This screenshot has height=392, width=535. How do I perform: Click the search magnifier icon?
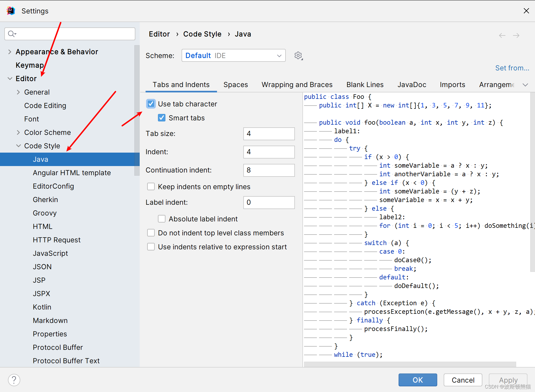(12, 34)
